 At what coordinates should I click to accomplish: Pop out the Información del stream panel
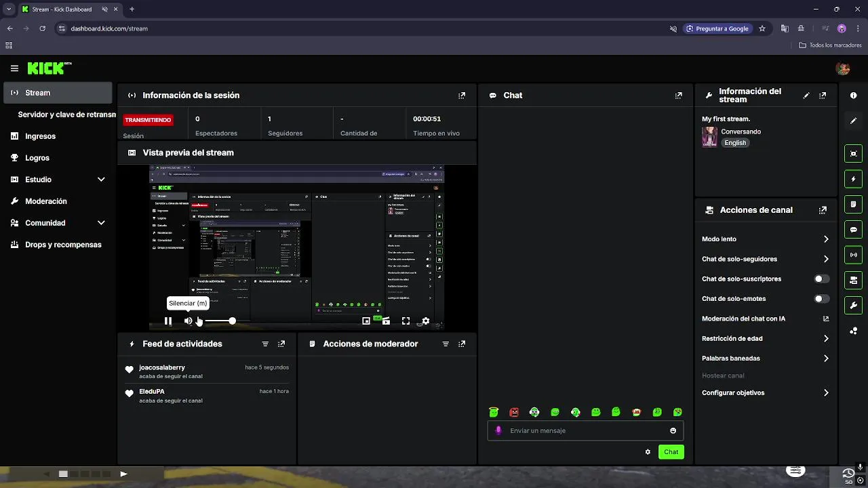[x=823, y=96]
